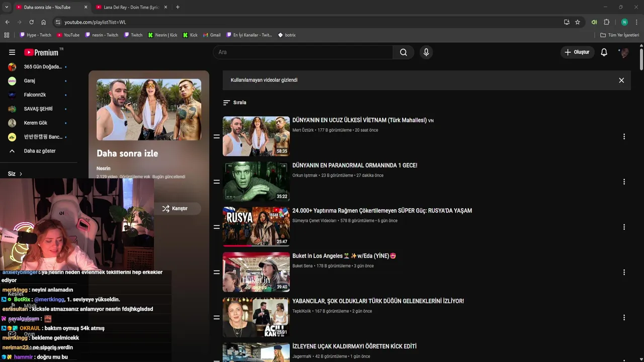Open the YouTube hamburger guide menu
Screen dimensions: 644x362
[12, 52]
